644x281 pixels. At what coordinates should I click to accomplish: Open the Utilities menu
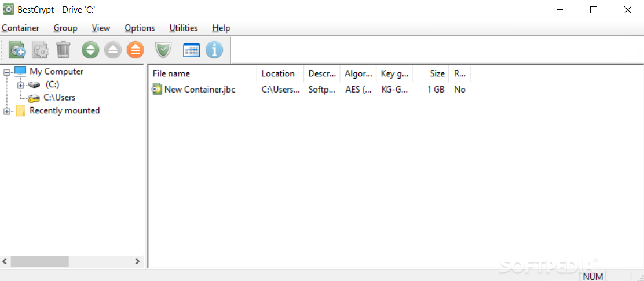pos(183,28)
